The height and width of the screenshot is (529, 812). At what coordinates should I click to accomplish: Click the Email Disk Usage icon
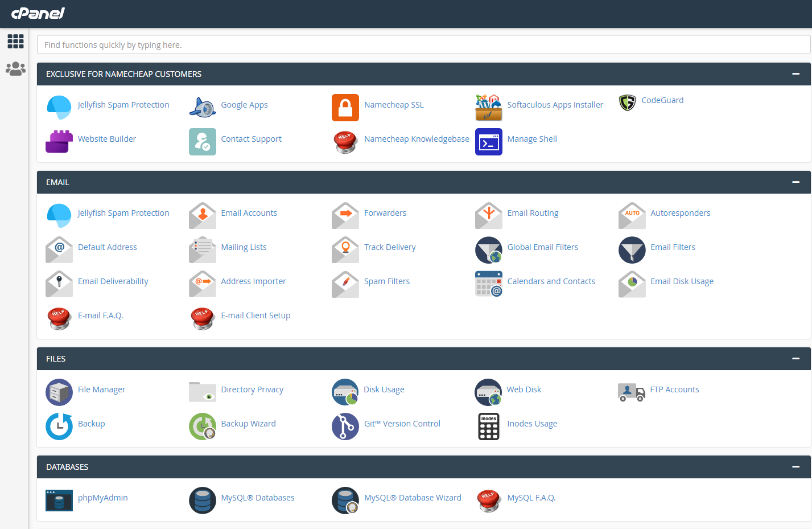tap(632, 284)
